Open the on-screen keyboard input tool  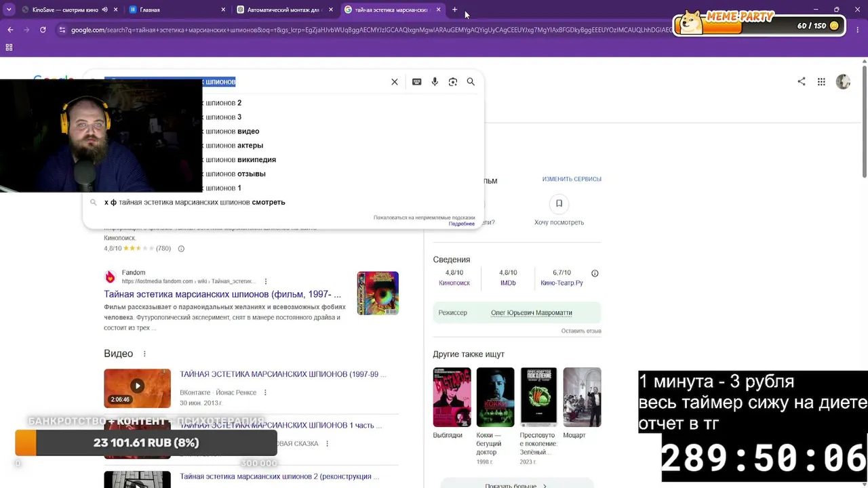click(x=417, y=82)
